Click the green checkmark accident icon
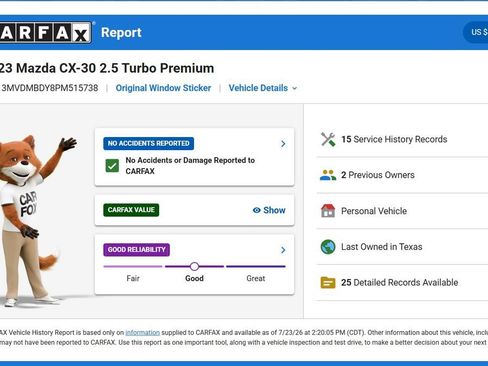This screenshot has width=488, height=366. (x=112, y=166)
